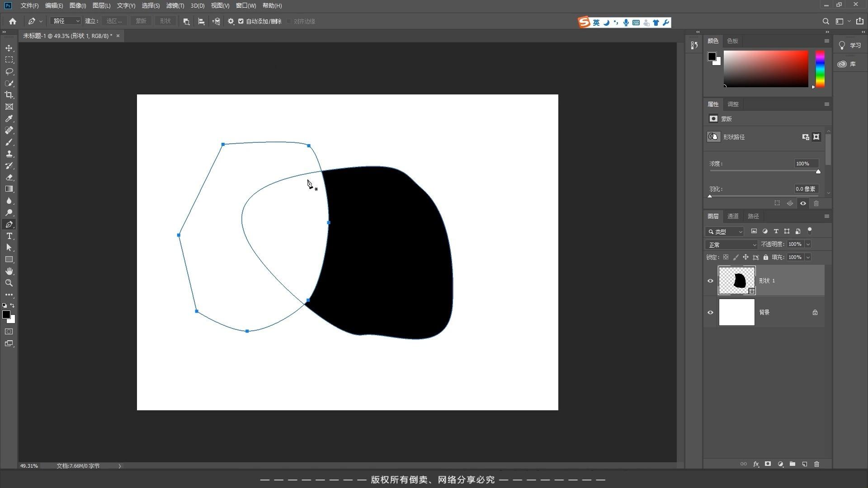Select the Crop tool
This screenshot has width=868, height=488.
tap(9, 95)
